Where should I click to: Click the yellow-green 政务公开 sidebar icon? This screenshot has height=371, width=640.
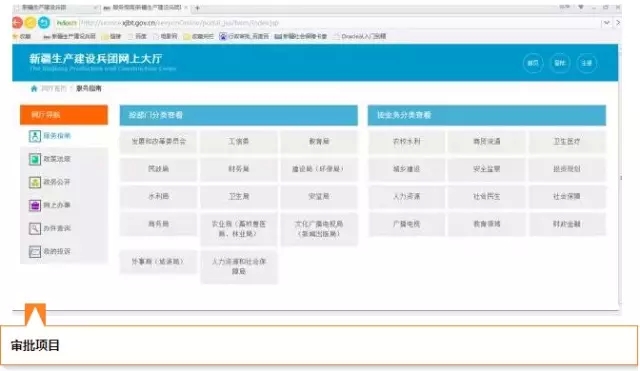pos(35,182)
